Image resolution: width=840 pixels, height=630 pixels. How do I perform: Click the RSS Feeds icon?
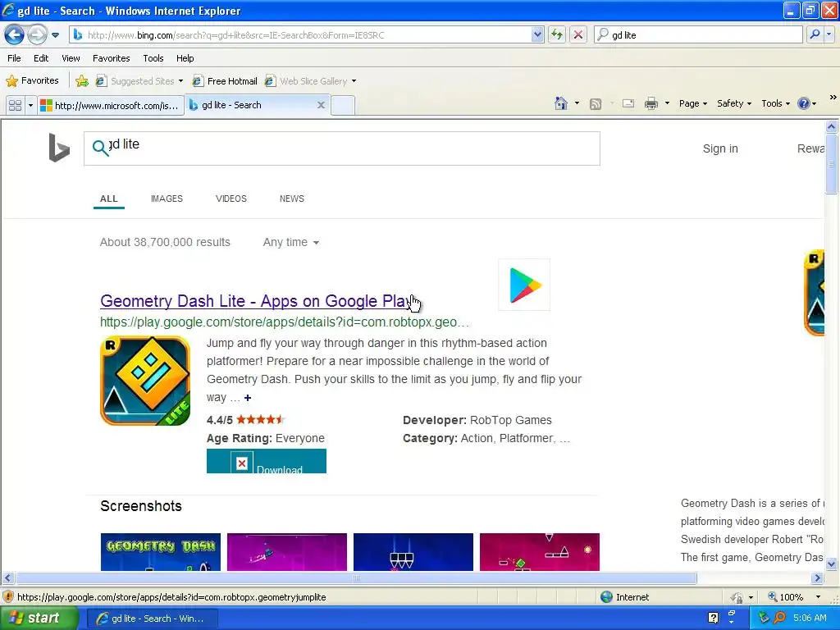596,104
